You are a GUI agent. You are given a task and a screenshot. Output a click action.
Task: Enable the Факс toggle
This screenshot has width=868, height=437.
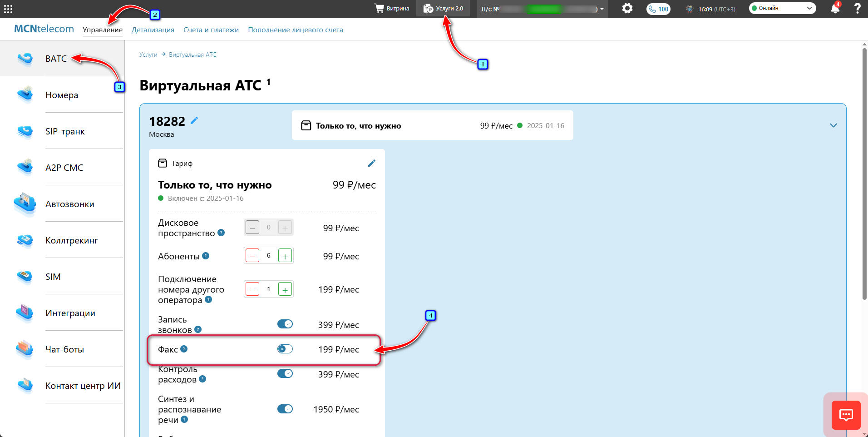285,349
